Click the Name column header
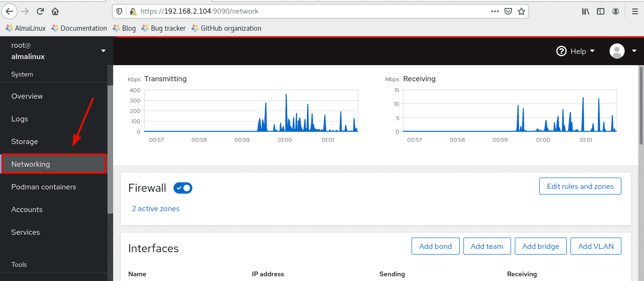The height and width of the screenshot is (281, 644). tap(137, 274)
